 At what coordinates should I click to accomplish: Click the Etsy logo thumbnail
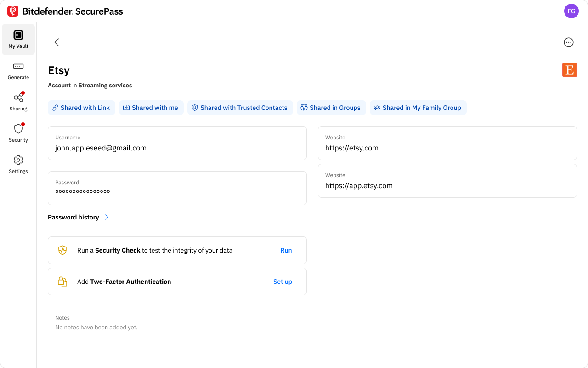point(570,70)
